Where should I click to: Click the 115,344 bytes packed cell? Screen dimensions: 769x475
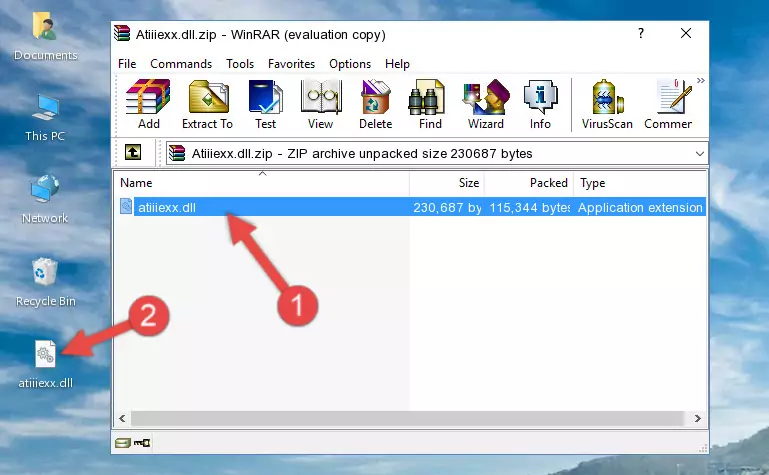click(x=529, y=207)
